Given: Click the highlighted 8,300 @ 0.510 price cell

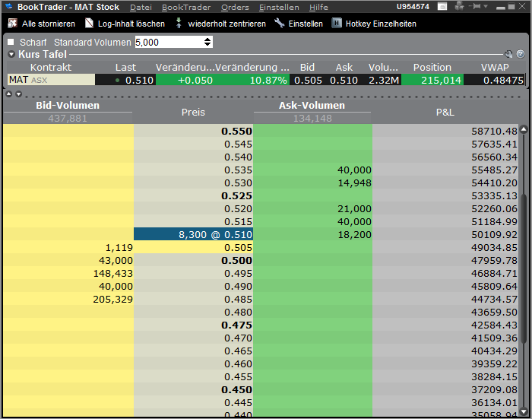Looking at the screenshot, I should 193,234.
